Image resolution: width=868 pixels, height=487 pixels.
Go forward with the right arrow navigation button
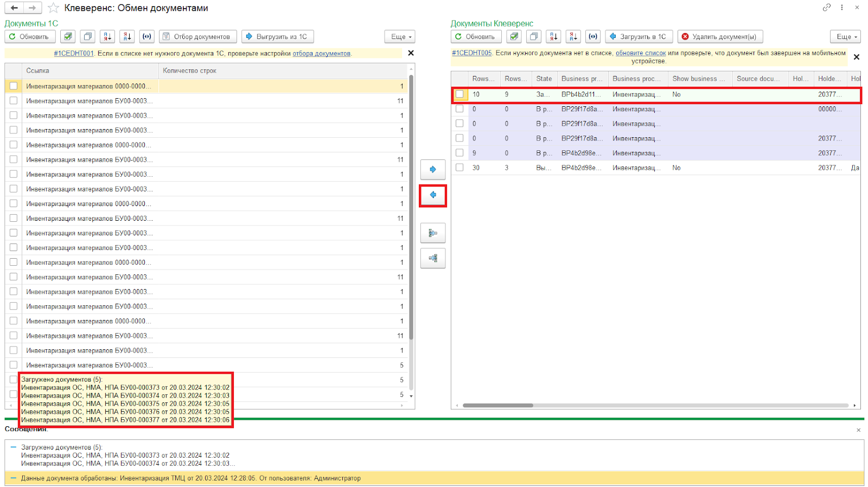coord(33,8)
